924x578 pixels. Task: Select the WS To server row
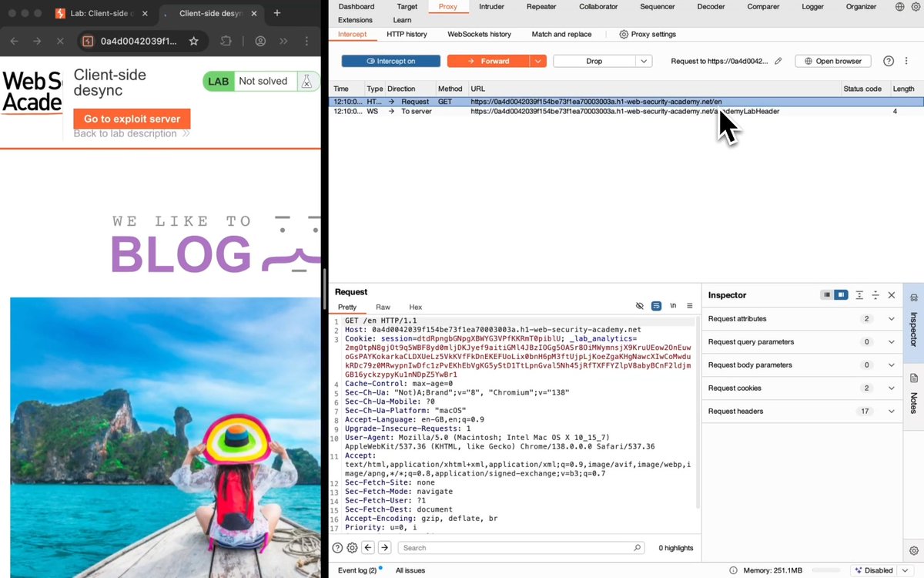coord(626,112)
